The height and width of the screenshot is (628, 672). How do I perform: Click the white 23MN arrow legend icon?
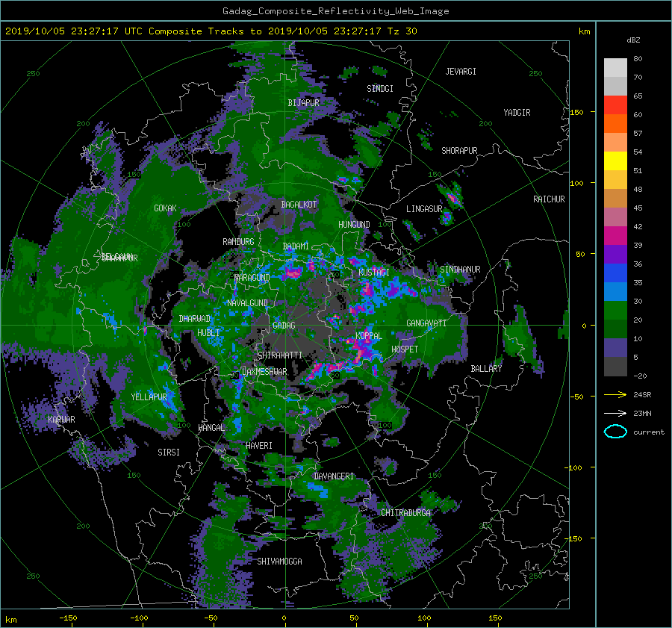615,413
